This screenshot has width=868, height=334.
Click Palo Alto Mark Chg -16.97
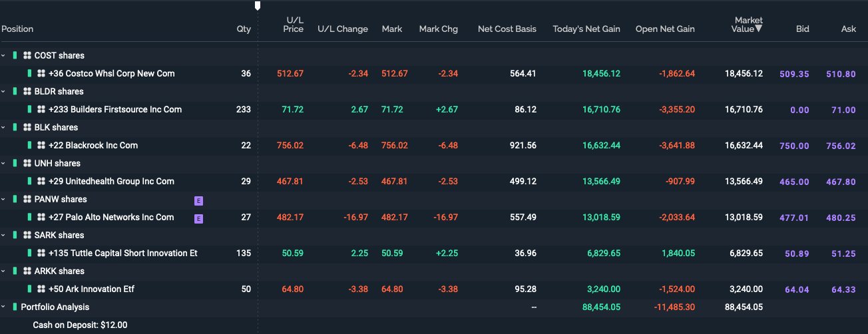[445, 218]
